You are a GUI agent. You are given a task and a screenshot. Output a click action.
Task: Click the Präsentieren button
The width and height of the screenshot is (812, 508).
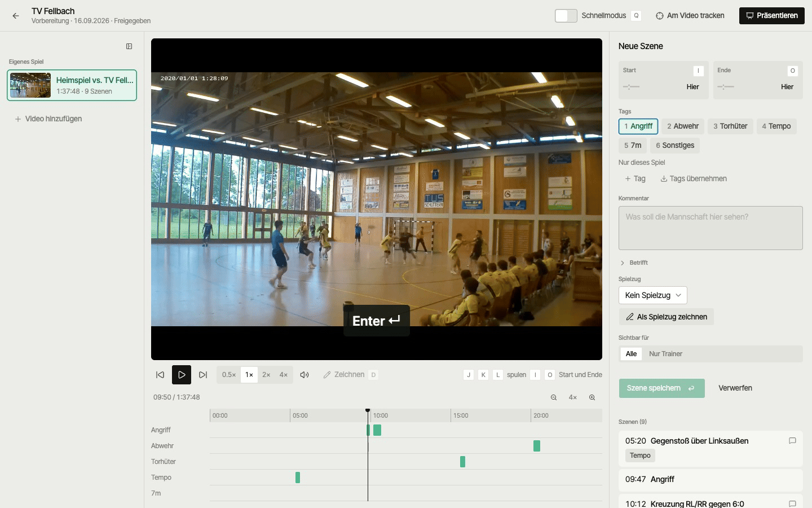772,16
